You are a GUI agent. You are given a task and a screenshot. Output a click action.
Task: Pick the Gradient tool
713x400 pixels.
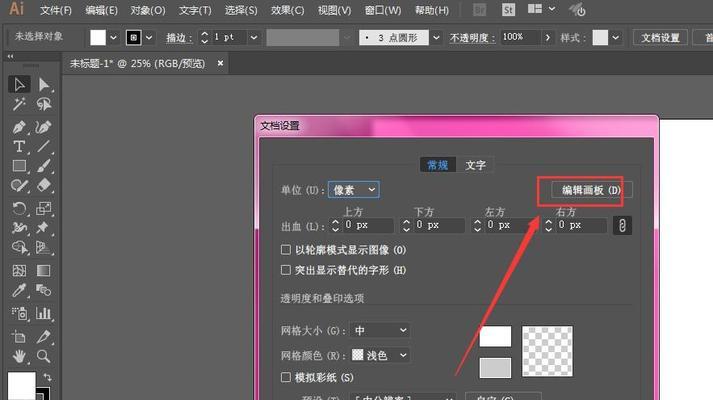pyautogui.click(x=44, y=270)
